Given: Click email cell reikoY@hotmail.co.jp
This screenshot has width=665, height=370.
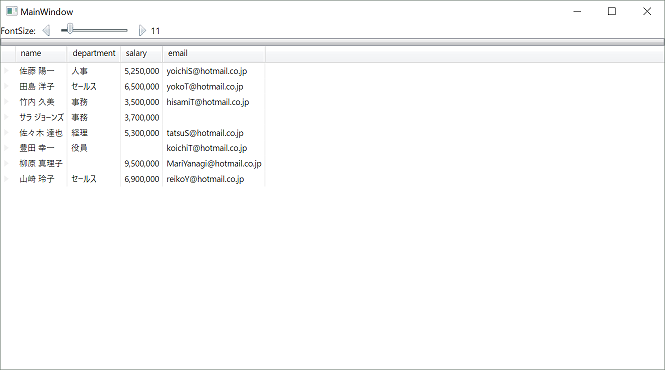Looking at the screenshot, I should coord(214,179).
